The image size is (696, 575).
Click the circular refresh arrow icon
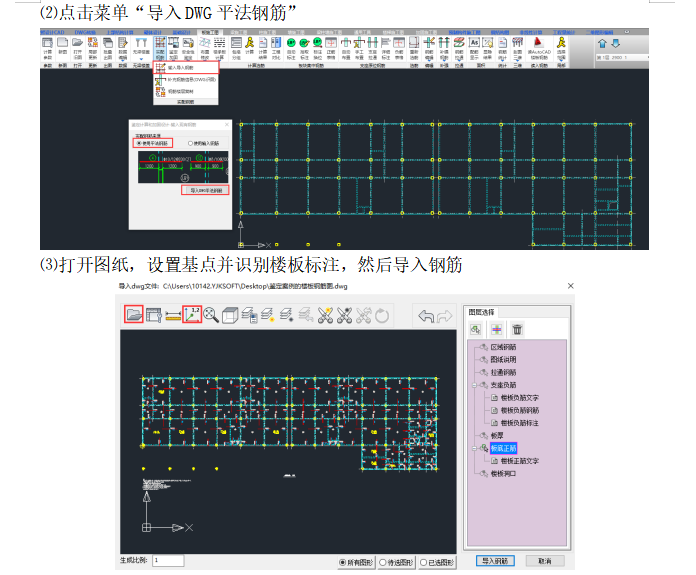click(x=382, y=316)
